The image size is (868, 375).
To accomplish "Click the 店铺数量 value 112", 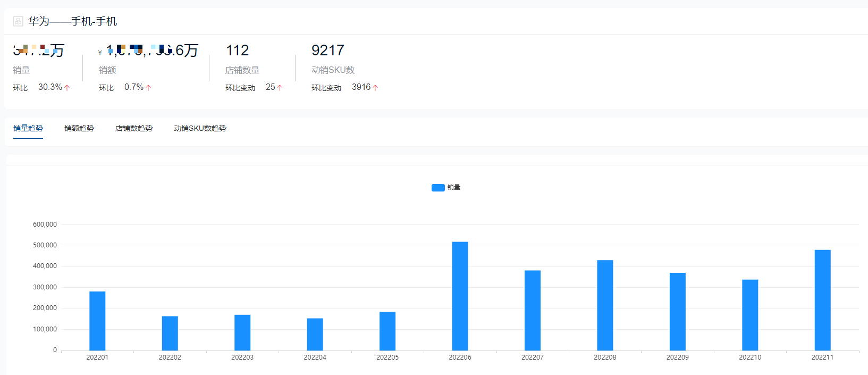I will (237, 51).
